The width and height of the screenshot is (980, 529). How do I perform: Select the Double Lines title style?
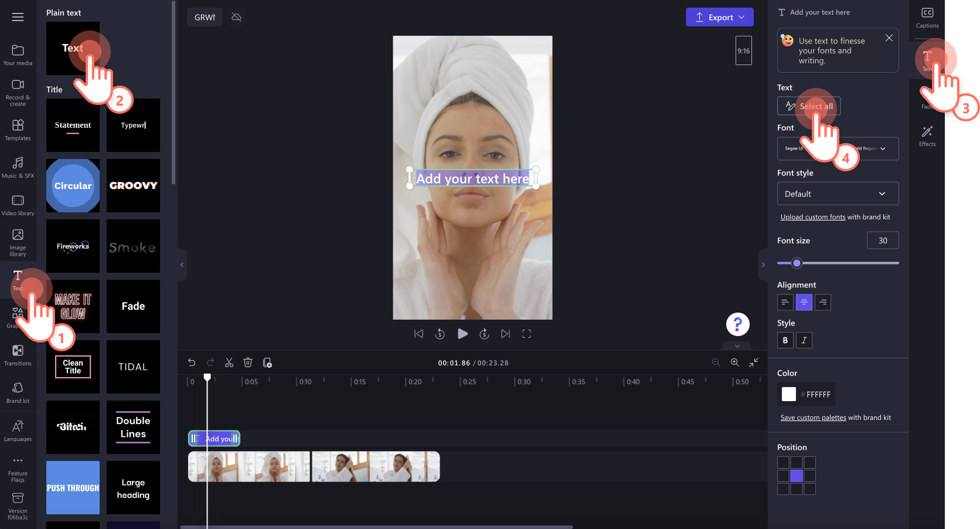coord(133,427)
